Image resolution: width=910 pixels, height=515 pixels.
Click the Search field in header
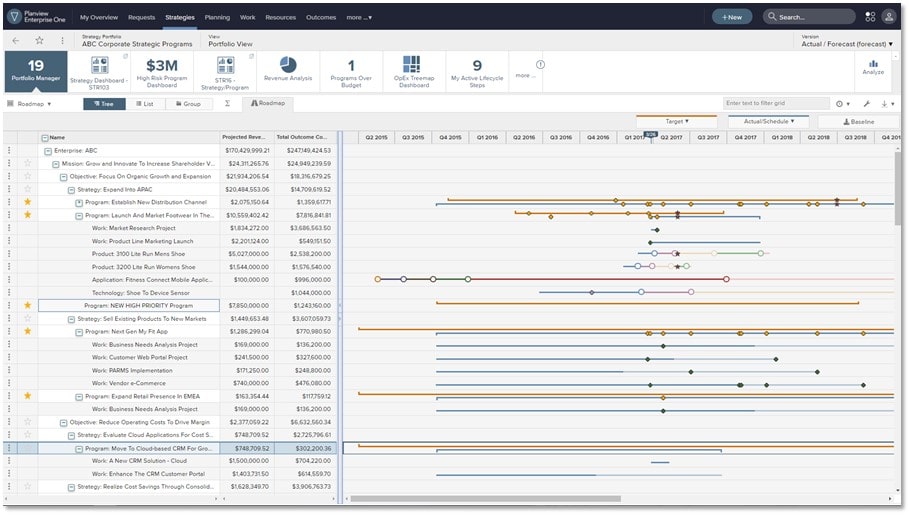tap(809, 17)
